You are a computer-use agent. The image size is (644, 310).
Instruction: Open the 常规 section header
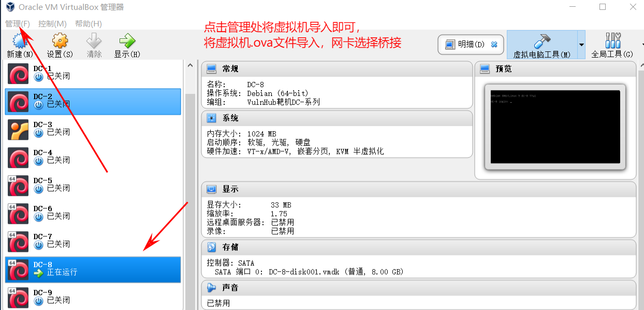click(336, 69)
